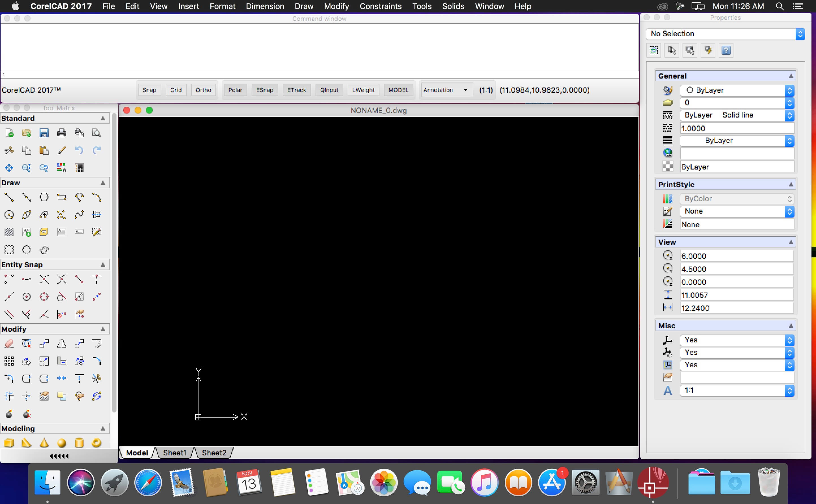The height and width of the screenshot is (504, 816).
Task: Click the coordinates readout in status bar
Action: [545, 90]
